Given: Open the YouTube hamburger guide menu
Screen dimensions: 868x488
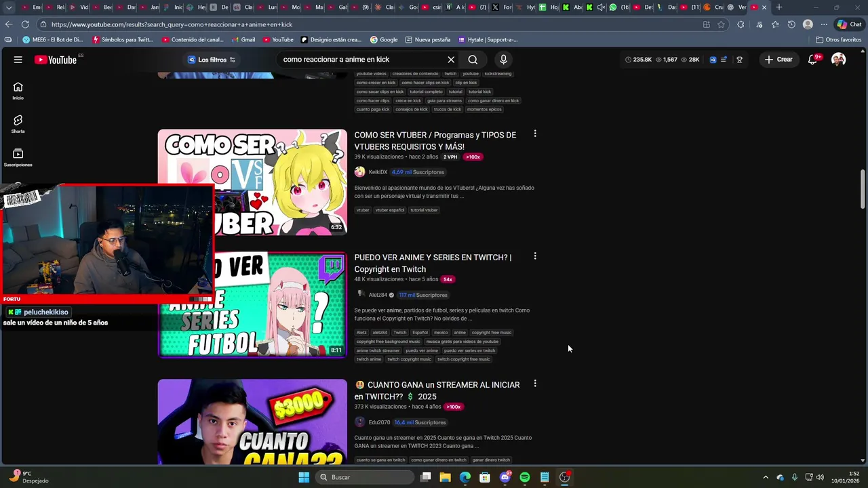Looking at the screenshot, I should click(18, 60).
